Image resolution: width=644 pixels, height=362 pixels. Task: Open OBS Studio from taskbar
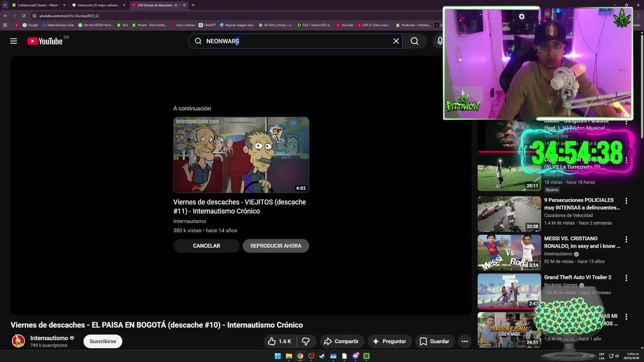tap(311, 356)
